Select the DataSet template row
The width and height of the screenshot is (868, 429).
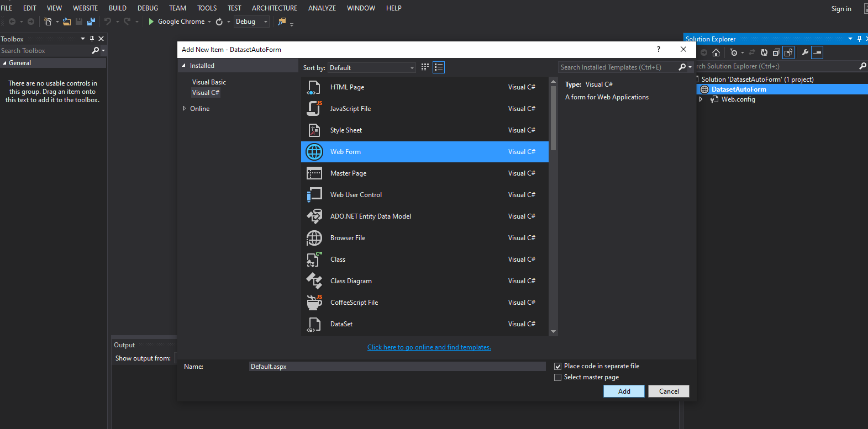[425, 324]
